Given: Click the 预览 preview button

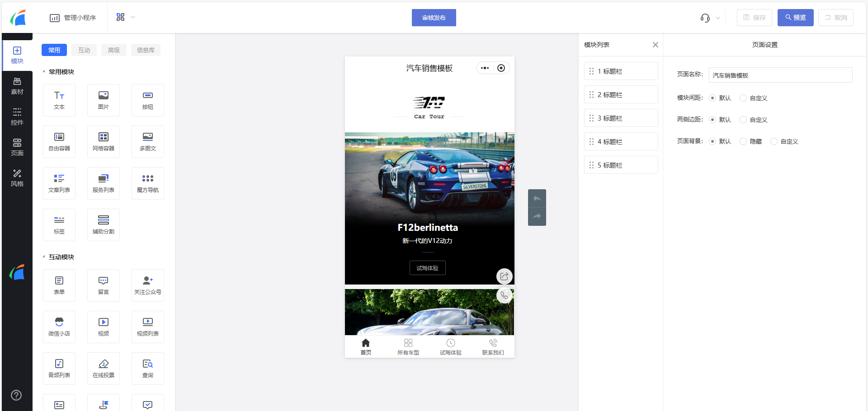Looking at the screenshot, I should tap(796, 18).
